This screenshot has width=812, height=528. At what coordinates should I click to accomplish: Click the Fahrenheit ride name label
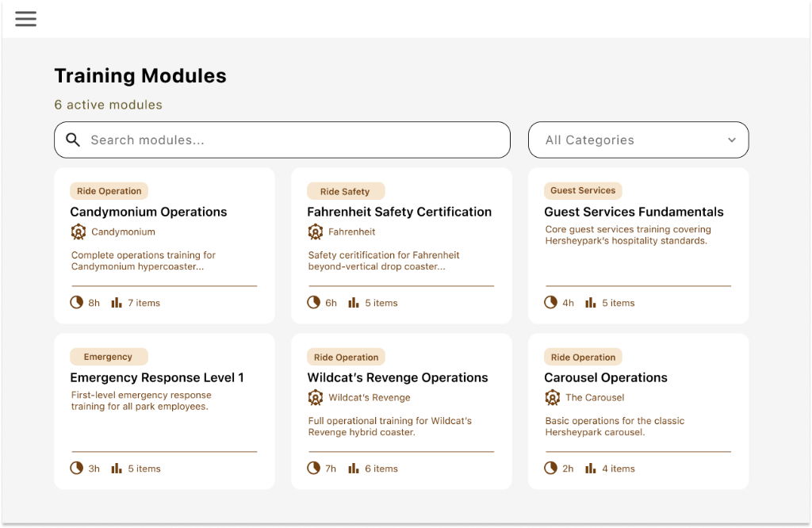351,232
